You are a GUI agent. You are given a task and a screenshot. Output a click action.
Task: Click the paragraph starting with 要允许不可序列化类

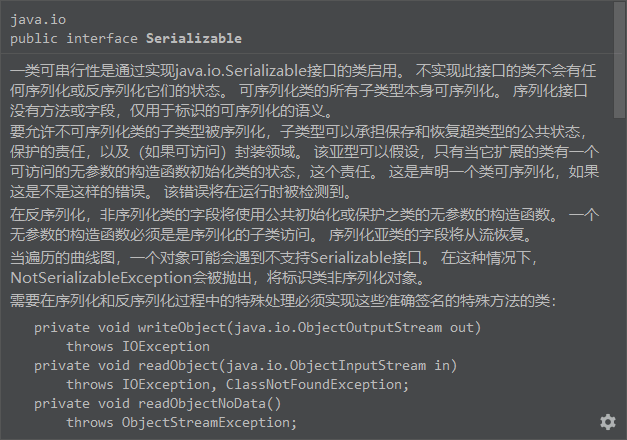point(305,162)
